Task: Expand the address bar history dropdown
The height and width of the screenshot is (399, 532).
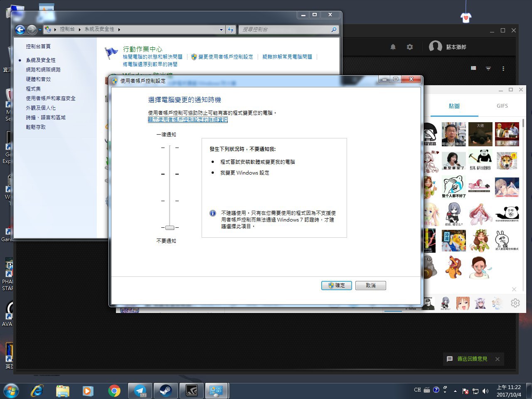Action: pos(221,30)
